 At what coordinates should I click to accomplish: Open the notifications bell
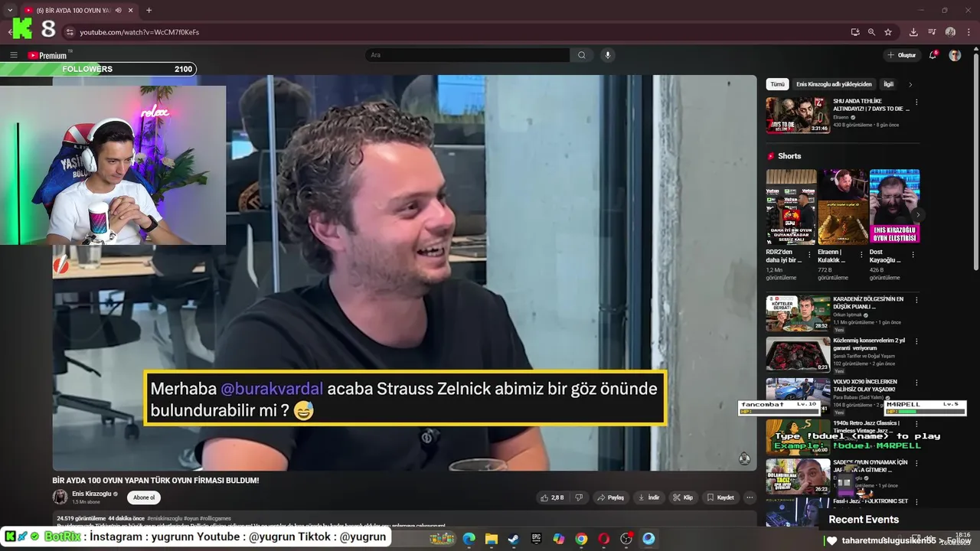tap(933, 55)
